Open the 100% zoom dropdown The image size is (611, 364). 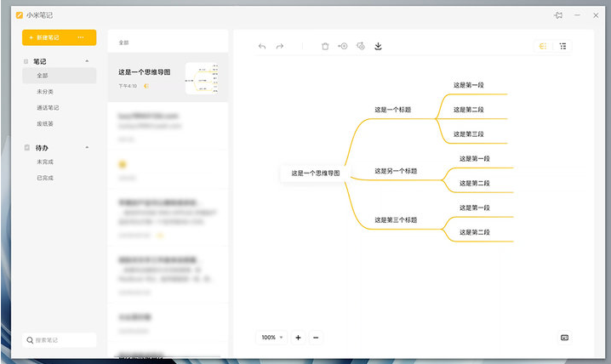[272, 338]
